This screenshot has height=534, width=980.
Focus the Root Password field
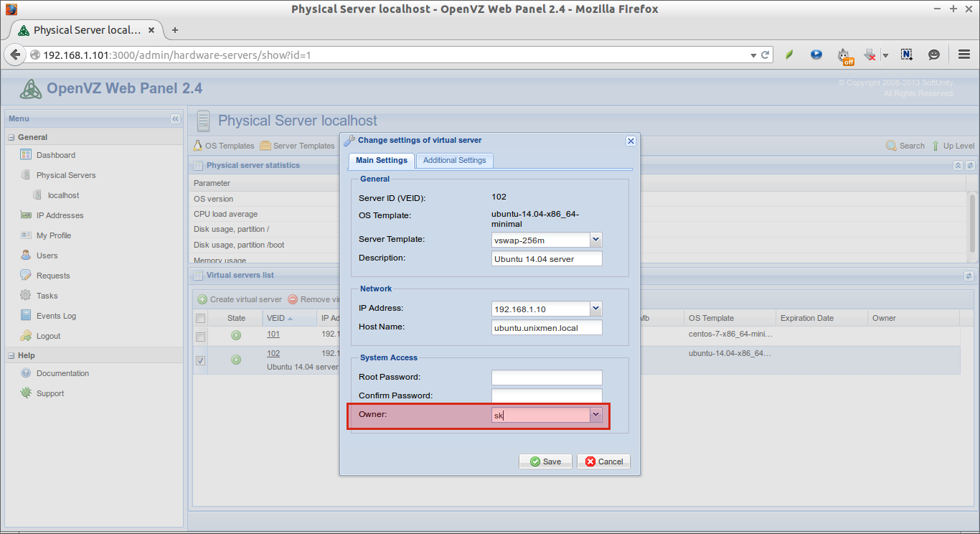(x=547, y=378)
